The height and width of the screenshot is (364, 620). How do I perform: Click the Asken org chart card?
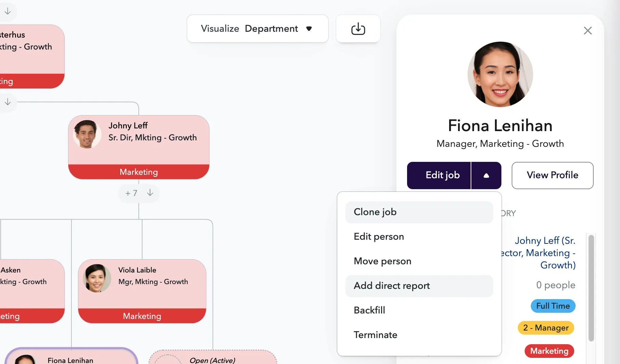click(32, 291)
